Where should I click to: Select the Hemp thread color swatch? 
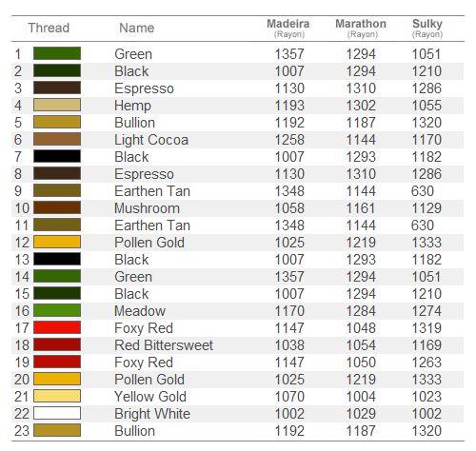click(57, 105)
